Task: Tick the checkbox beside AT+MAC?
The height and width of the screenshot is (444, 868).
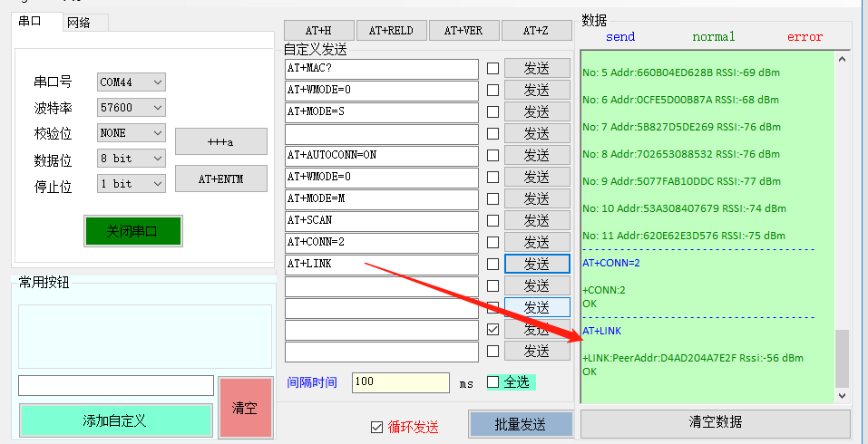Action: (493, 69)
